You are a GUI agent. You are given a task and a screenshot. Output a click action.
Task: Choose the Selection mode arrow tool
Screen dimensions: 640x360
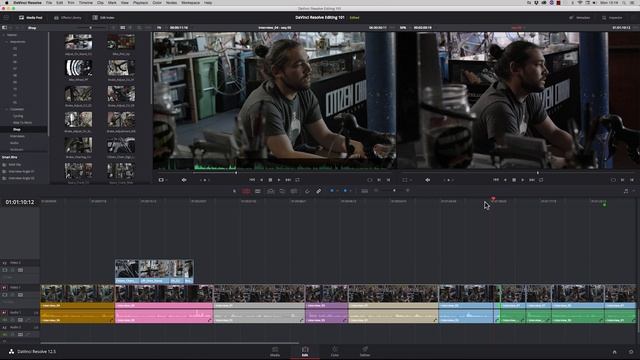point(234,191)
